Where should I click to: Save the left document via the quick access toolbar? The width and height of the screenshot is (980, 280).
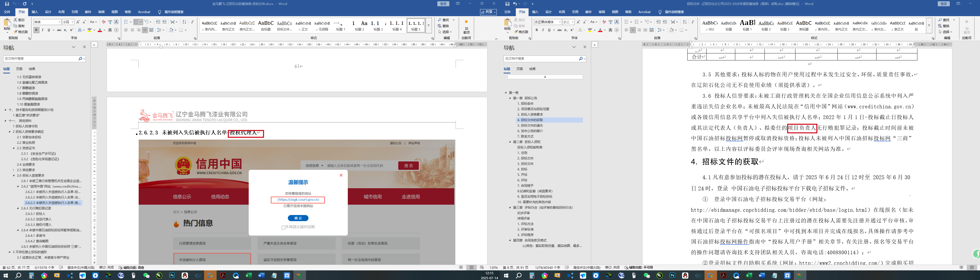coord(7,4)
